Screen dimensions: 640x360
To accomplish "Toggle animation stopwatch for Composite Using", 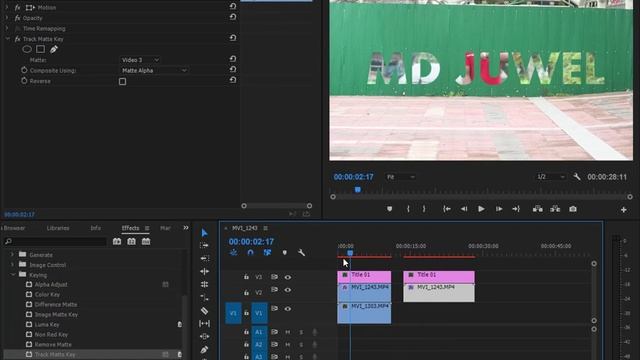I will pyautogui.click(x=24, y=70).
